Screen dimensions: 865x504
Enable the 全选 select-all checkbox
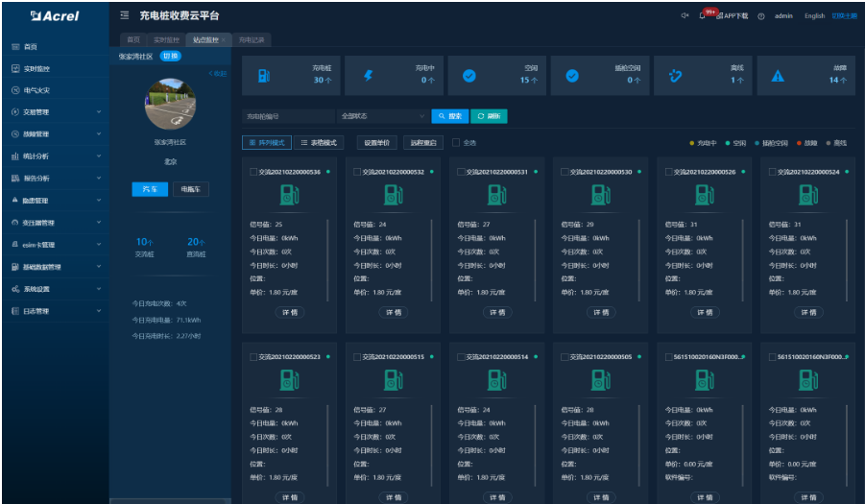(x=456, y=142)
